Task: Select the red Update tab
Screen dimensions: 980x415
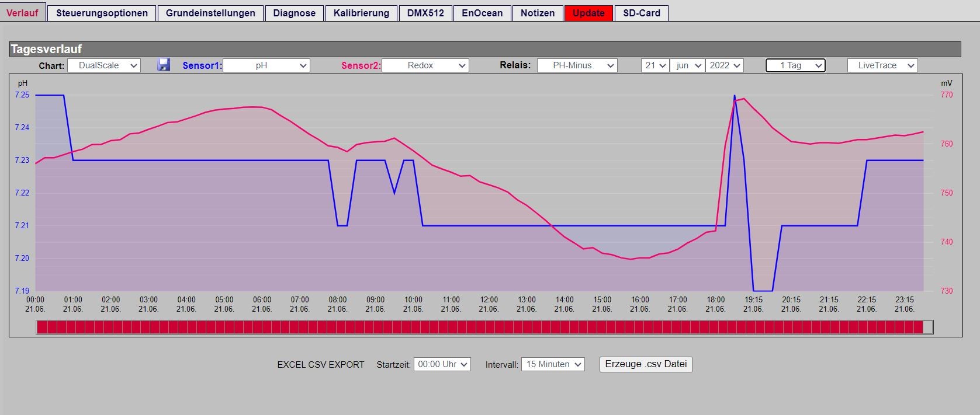Action: coord(588,13)
